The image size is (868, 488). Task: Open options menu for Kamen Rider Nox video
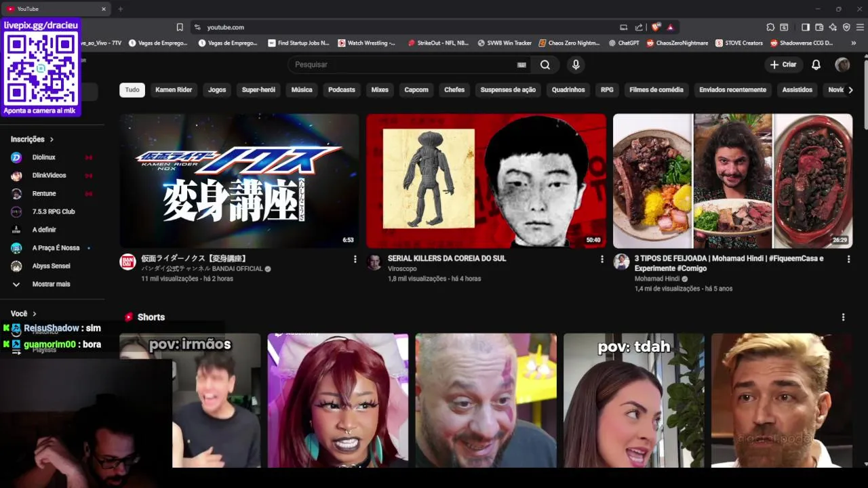pyautogui.click(x=355, y=259)
